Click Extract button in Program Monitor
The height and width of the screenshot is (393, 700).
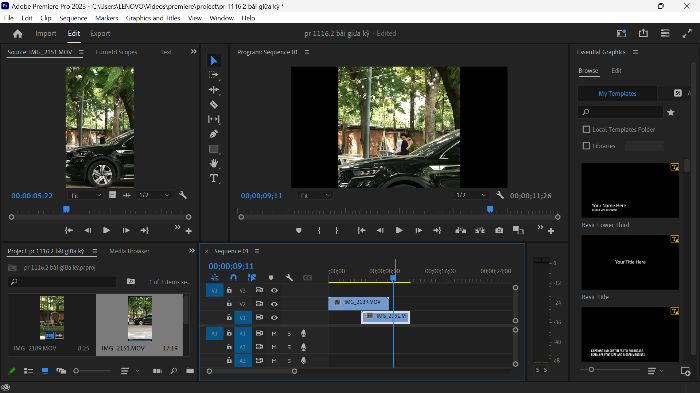[480, 230]
